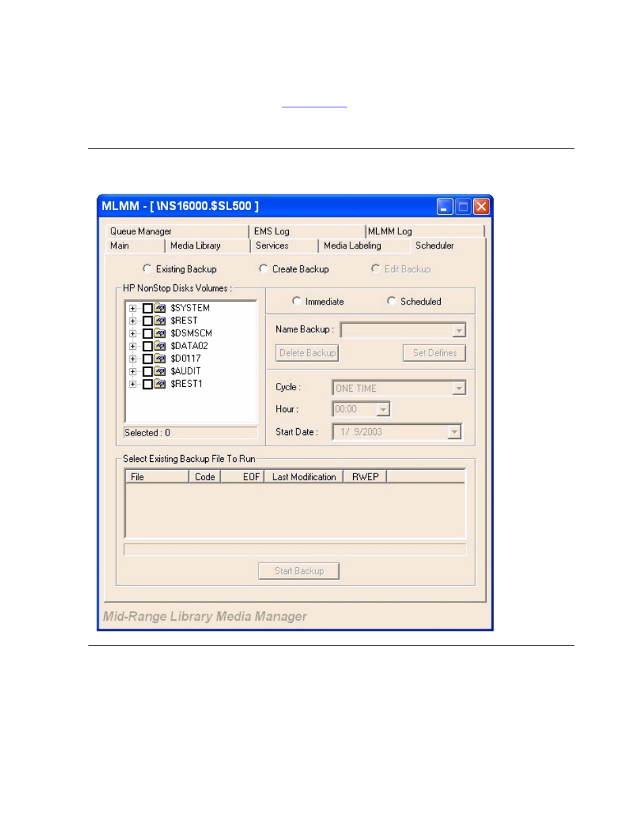This screenshot has width=644, height=834.
Task: Select the Create Backup radio button
Action: (263, 269)
